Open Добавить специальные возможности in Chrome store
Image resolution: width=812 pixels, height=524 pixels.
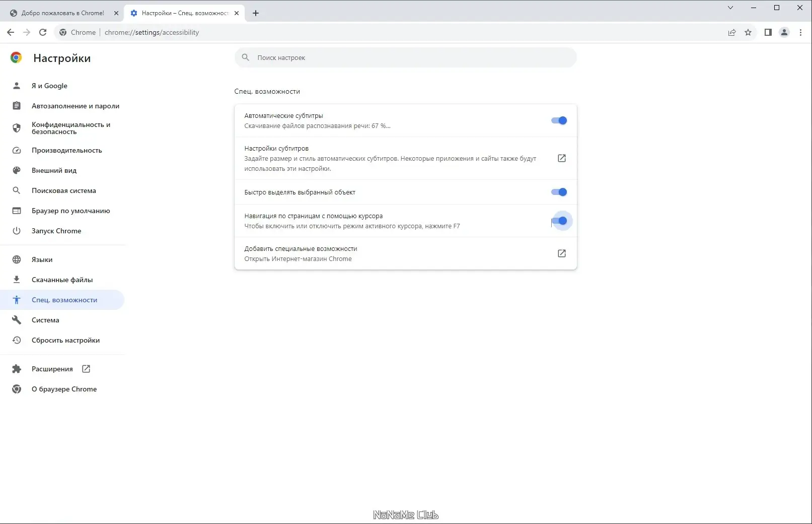tap(561, 253)
